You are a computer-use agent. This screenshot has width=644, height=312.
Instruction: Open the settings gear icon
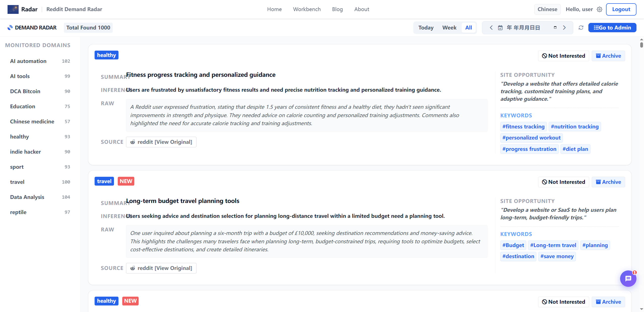pyautogui.click(x=599, y=9)
